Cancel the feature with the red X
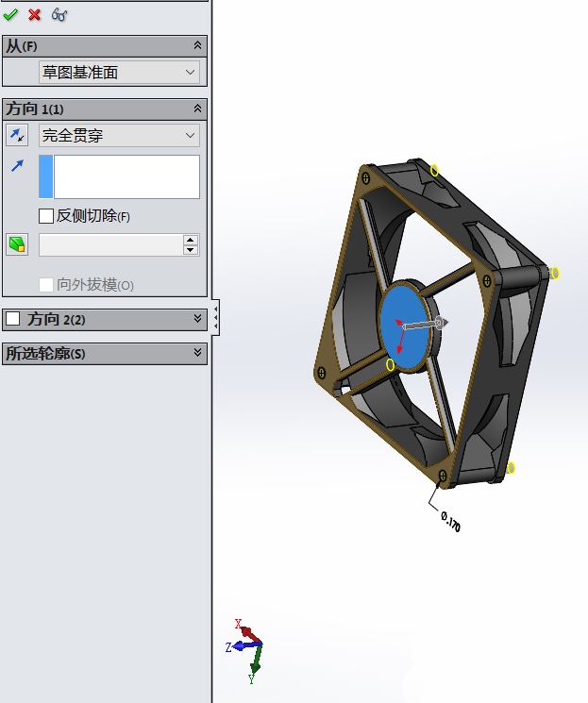 click(x=34, y=14)
